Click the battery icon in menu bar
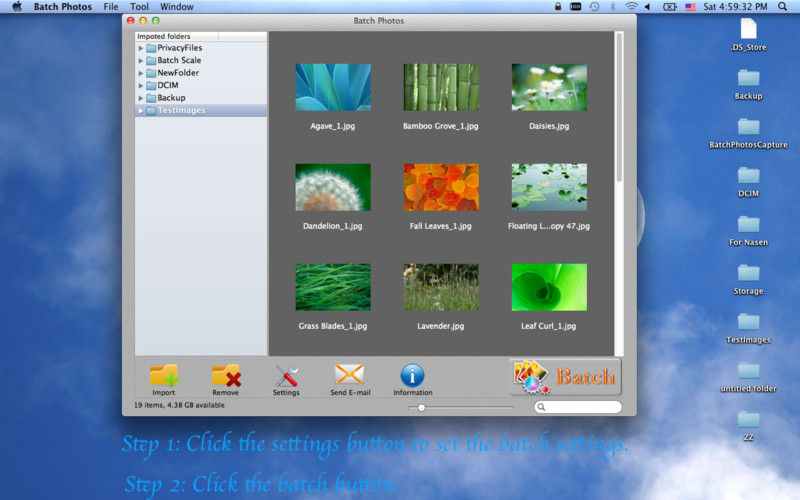Image resolution: width=800 pixels, height=500 pixels. tap(669, 7)
